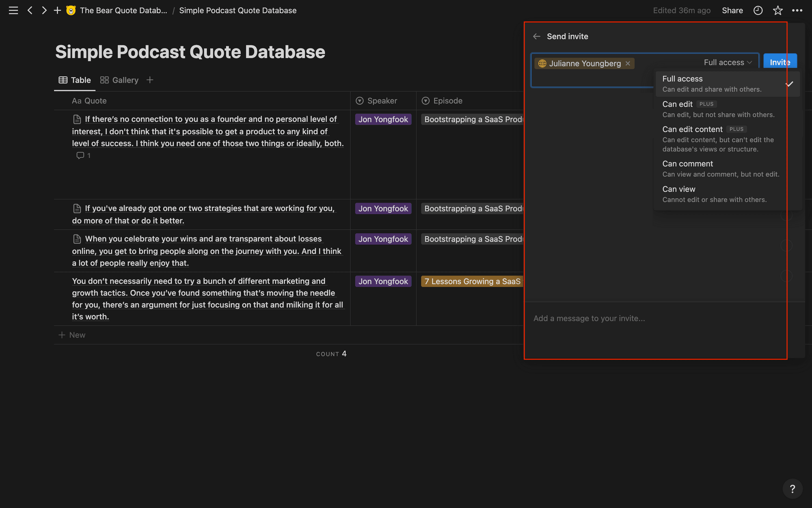Open help with the question mark icon
This screenshot has height=508, width=812.
pos(793,488)
